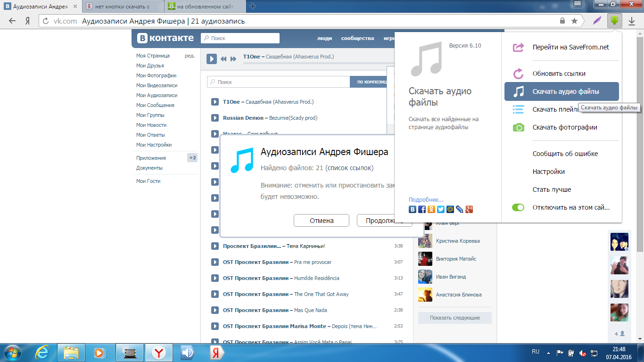
Task: Open Yandex browser taskbar icon
Action: click(x=160, y=352)
